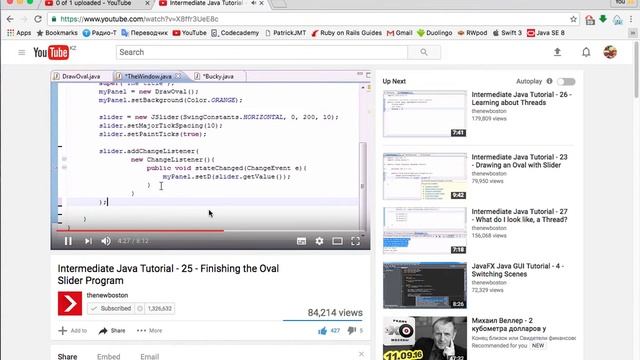This screenshot has height=360, width=640.
Task: Bookmark this page with star
Action: [573, 19]
